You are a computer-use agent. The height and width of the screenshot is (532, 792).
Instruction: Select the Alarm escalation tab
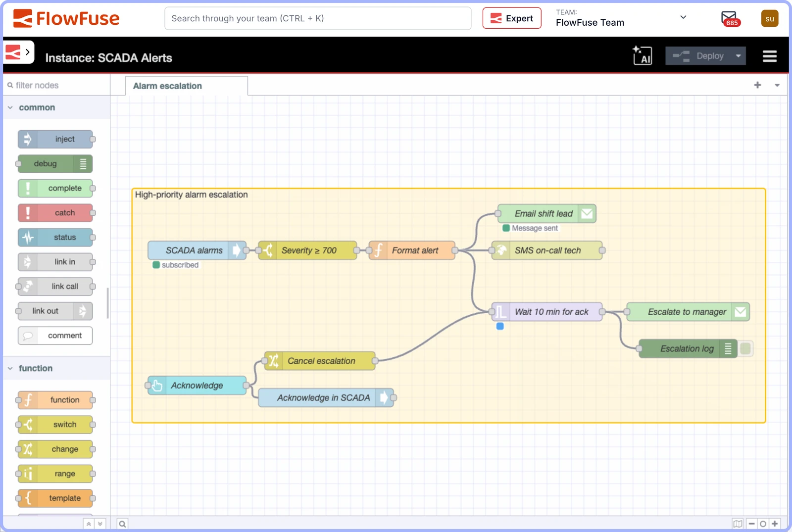(187, 86)
